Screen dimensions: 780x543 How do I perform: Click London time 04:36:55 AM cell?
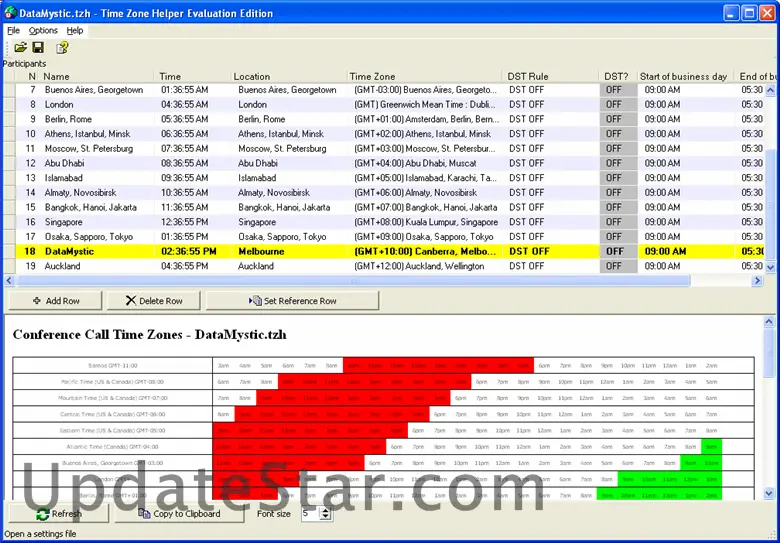click(193, 104)
